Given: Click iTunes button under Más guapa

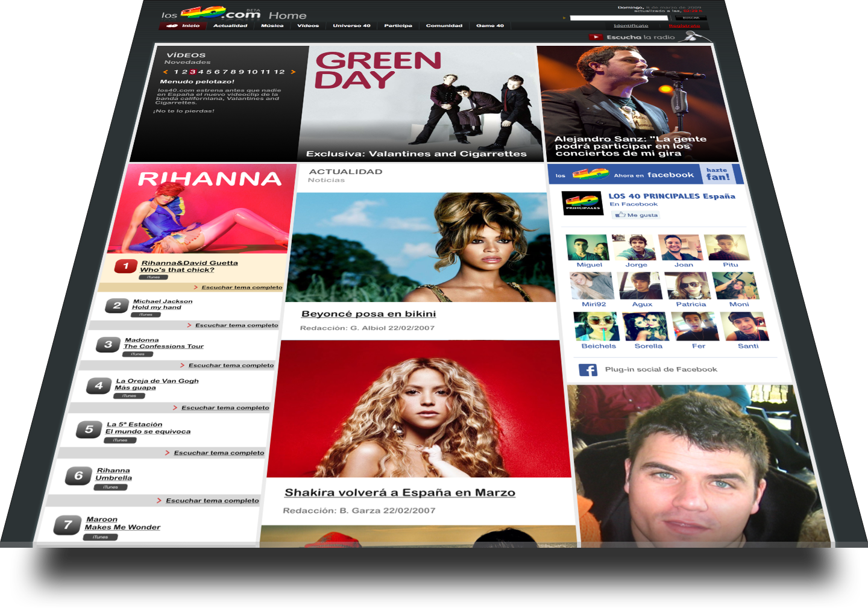Looking at the screenshot, I should coord(129,396).
